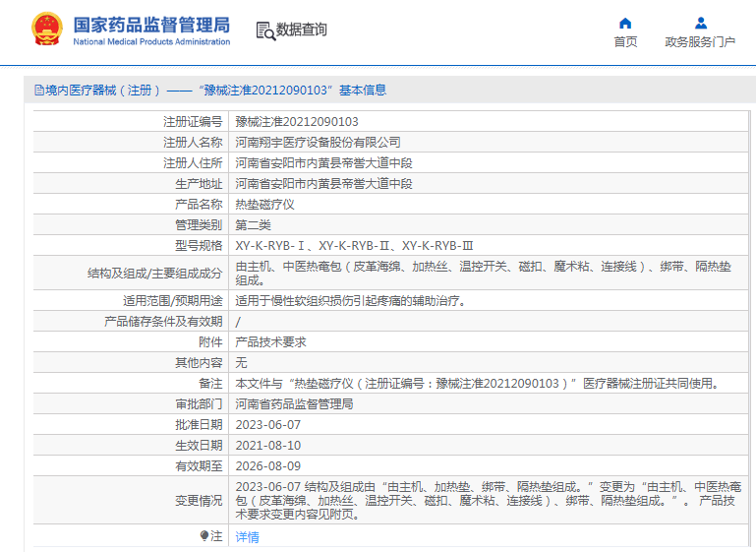Click the data query magnifier icon
The width and height of the screenshot is (756, 552).
(x=265, y=31)
